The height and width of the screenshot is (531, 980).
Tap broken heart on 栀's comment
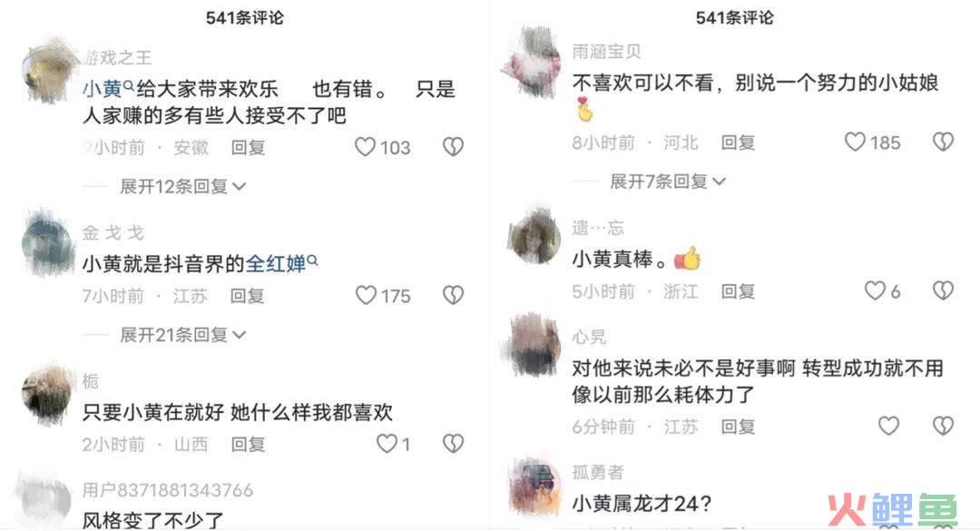pyautogui.click(x=453, y=444)
